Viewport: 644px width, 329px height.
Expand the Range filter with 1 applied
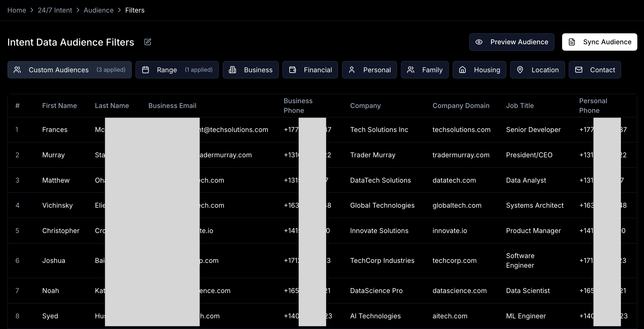click(x=177, y=70)
